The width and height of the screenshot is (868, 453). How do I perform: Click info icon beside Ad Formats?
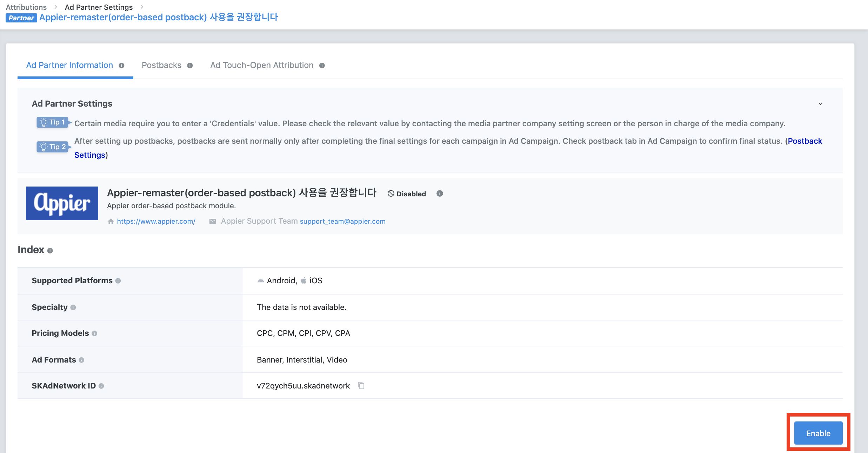(81, 360)
